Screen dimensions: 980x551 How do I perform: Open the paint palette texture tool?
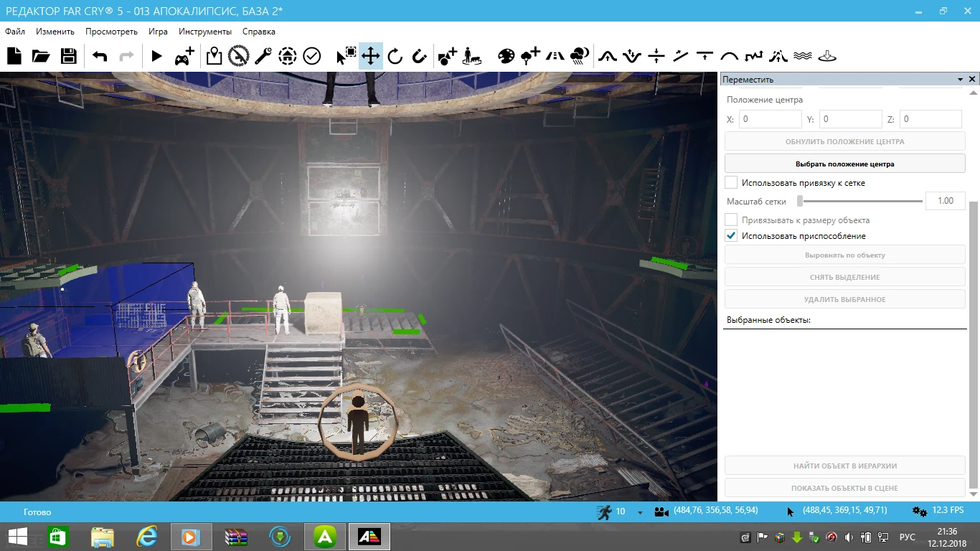coord(507,56)
